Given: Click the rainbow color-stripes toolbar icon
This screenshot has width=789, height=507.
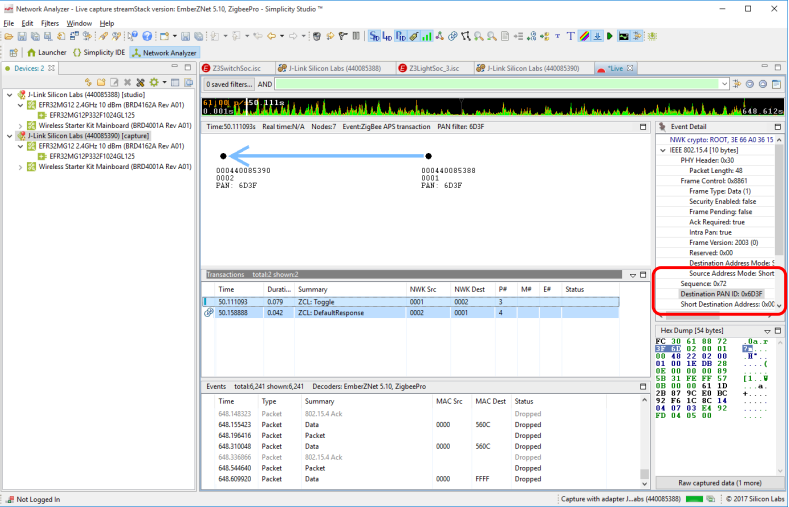Looking at the screenshot, I should pos(584,36).
